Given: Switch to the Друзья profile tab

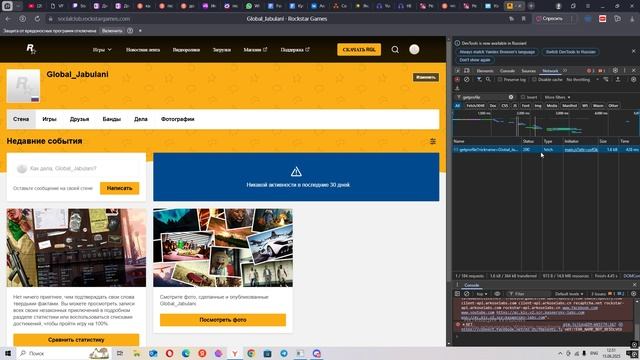Looking at the screenshot, I should point(79,119).
